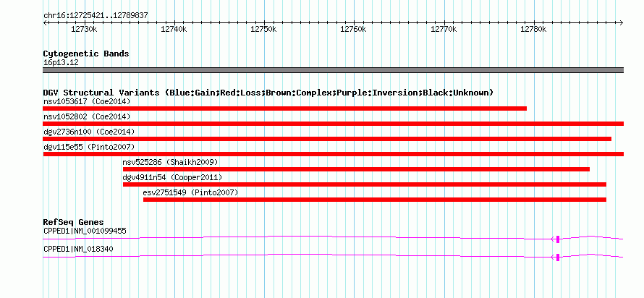
Task: Open the dgv4911n54 (Cooper2011) variant label
Action: click(x=172, y=177)
